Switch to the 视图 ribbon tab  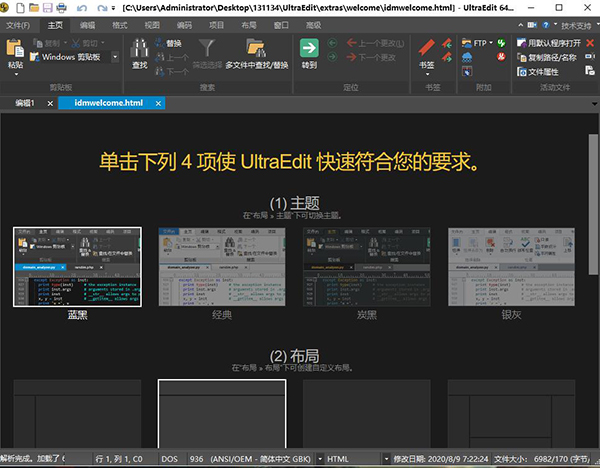(x=152, y=25)
